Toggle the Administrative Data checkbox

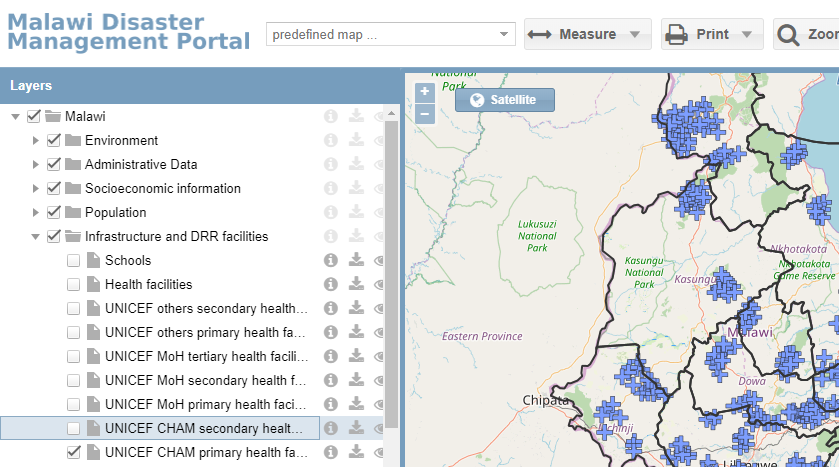click(x=54, y=164)
